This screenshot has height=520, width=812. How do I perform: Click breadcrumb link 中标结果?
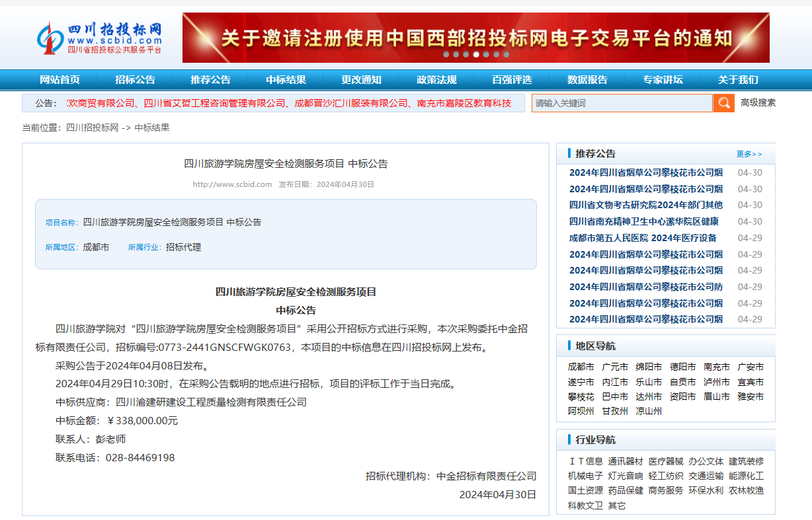152,128
